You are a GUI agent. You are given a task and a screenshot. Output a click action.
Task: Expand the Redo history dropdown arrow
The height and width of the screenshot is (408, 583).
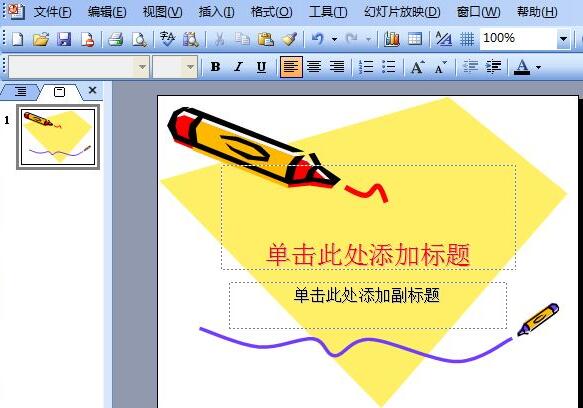tap(368, 39)
